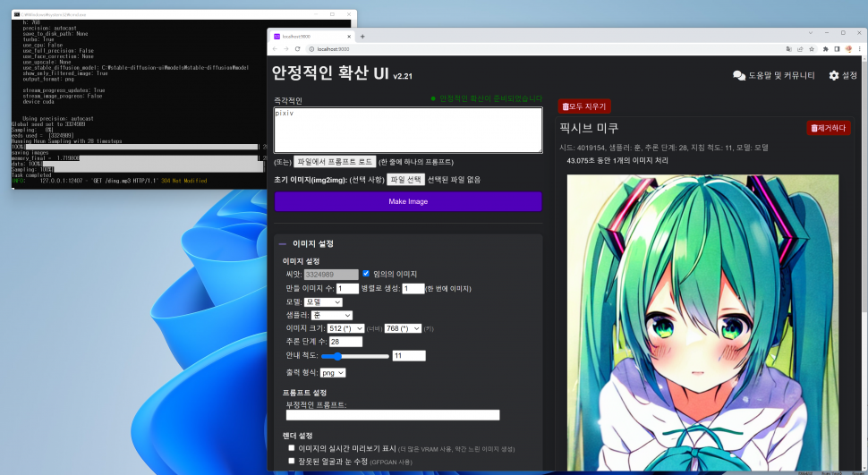The width and height of the screenshot is (868, 475).
Task: Click the cmd.exe console window title bar
Action: (183, 14)
